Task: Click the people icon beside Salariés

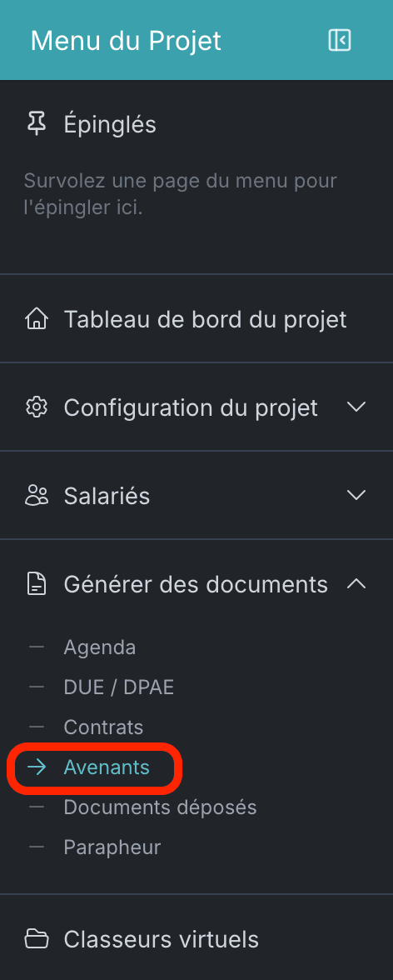Action: tap(37, 496)
